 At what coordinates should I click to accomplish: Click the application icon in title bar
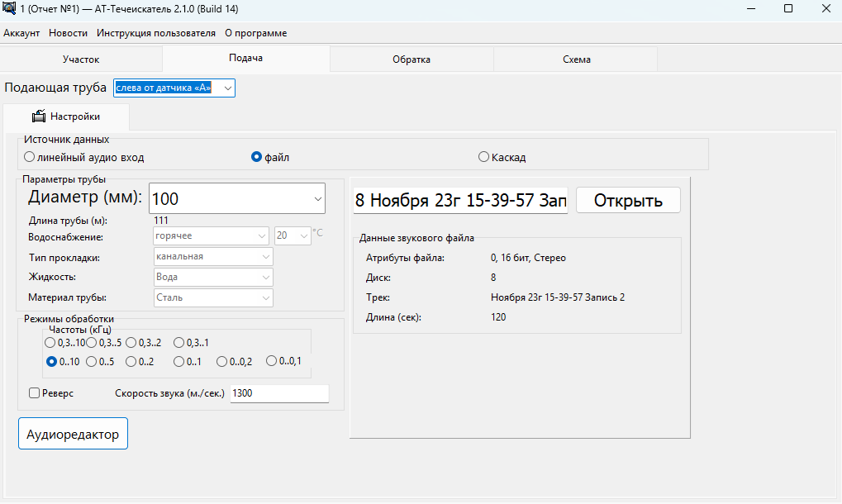click(10, 9)
